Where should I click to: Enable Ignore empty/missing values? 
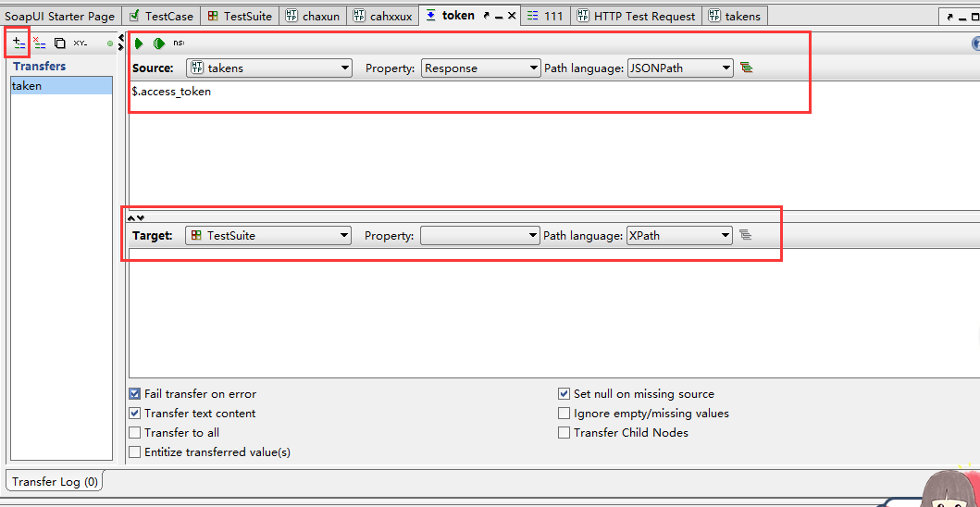(x=564, y=414)
